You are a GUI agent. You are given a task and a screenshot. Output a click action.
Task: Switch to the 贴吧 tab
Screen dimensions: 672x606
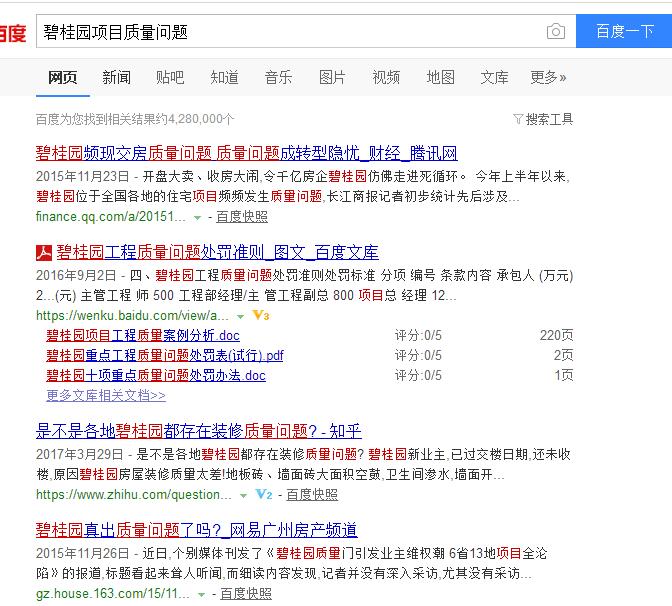[x=170, y=78]
